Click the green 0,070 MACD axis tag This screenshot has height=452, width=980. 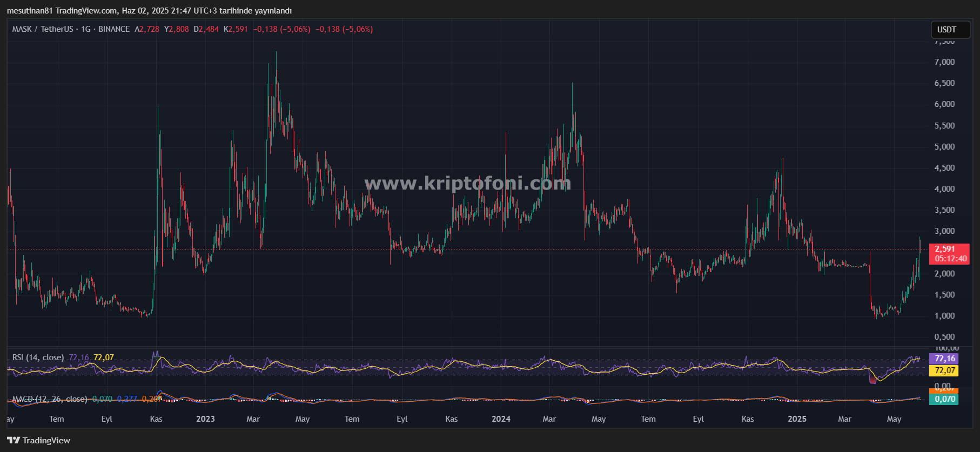coord(944,399)
